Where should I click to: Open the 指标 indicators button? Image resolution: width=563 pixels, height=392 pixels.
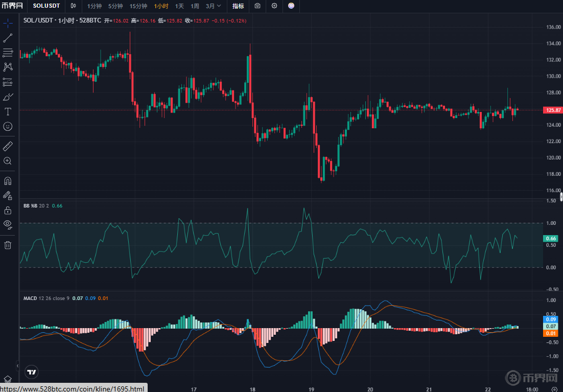(238, 6)
